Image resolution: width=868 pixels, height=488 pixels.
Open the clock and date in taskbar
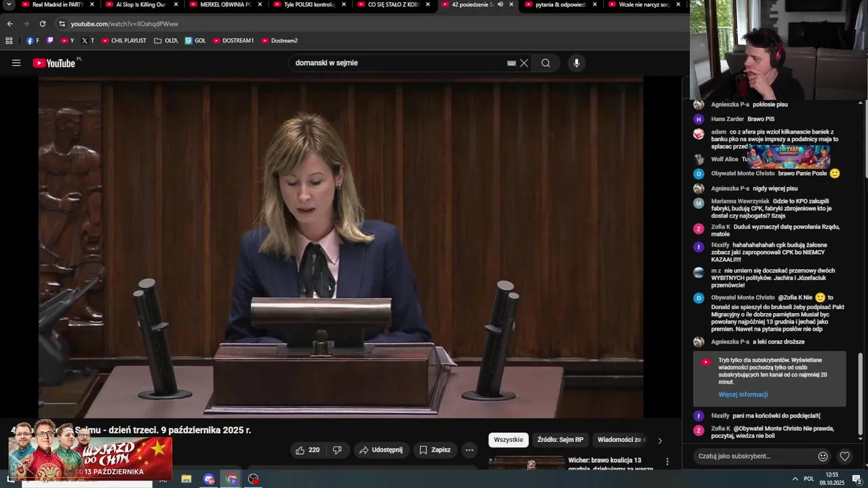point(831,479)
